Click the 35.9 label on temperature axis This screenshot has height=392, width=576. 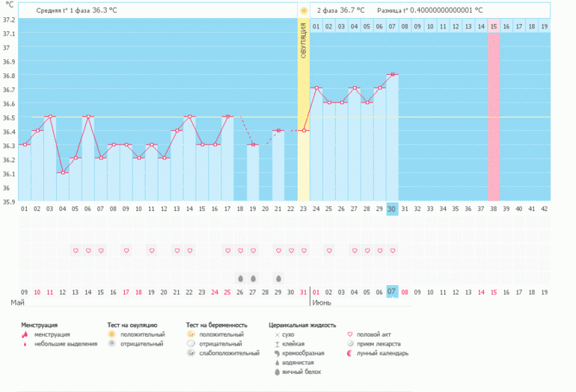[9, 202]
